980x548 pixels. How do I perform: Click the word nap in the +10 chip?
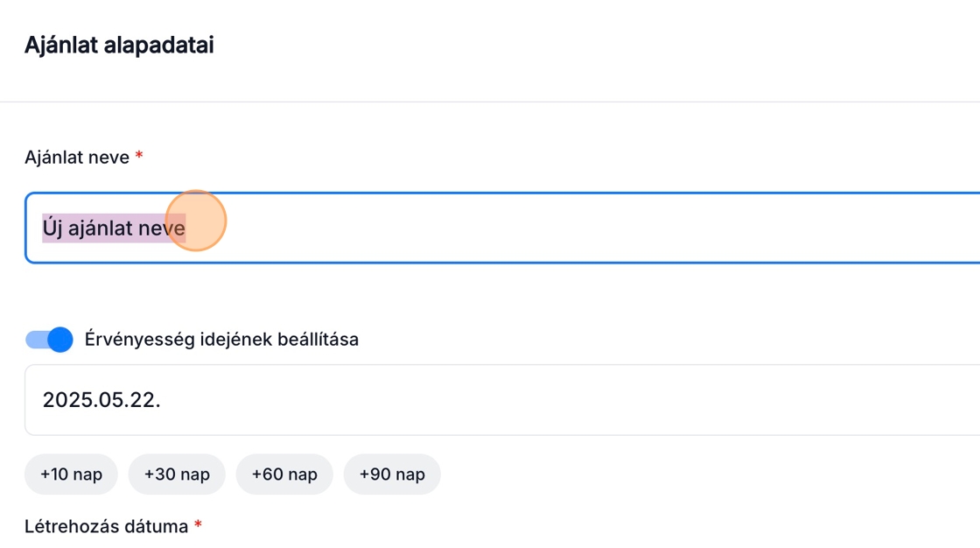[x=87, y=474]
